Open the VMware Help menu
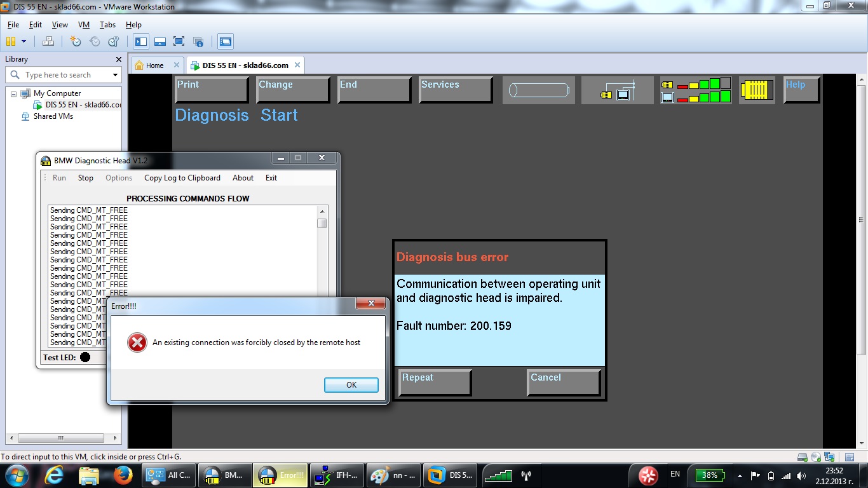This screenshot has height=488, width=868. click(x=133, y=25)
